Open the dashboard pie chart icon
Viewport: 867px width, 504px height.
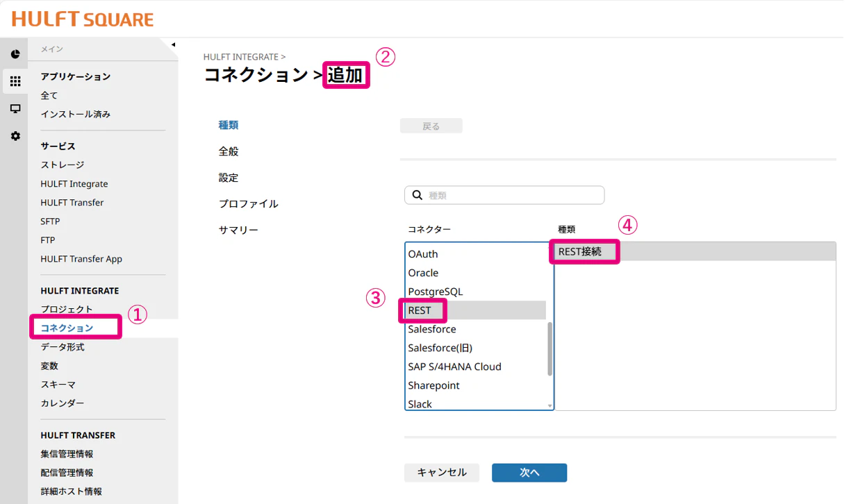click(15, 54)
